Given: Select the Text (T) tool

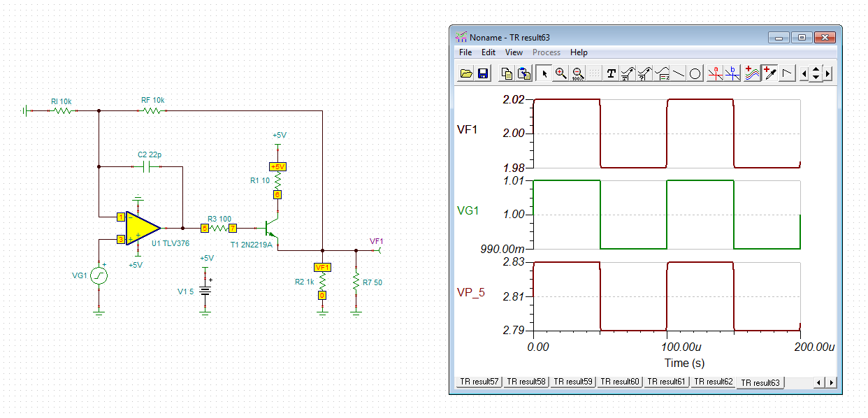Looking at the screenshot, I should (x=612, y=73).
